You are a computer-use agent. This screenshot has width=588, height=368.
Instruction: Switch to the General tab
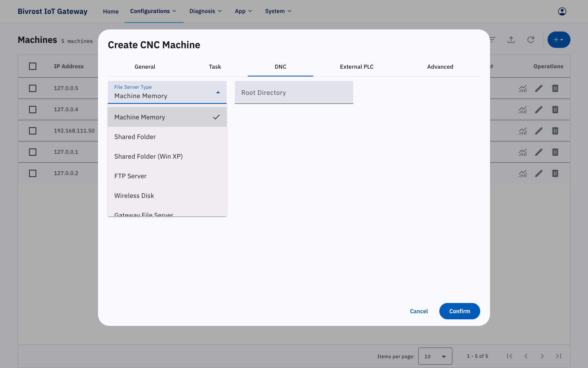click(x=145, y=67)
